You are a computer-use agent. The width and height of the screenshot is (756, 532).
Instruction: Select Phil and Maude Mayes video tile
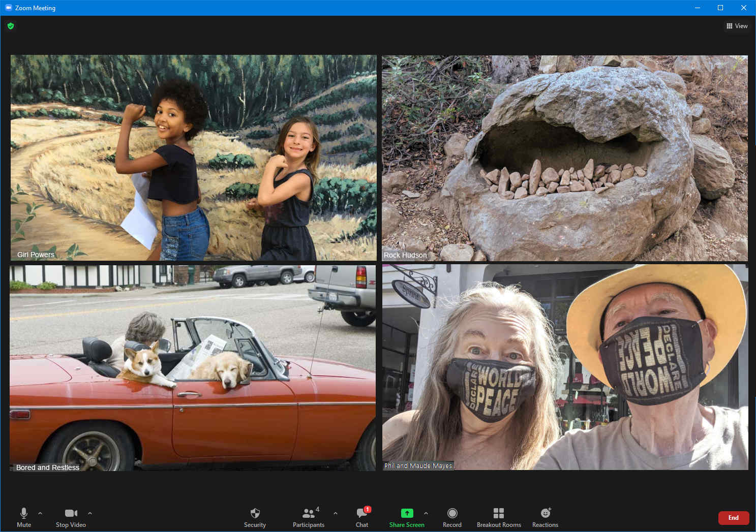(x=565, y=367)
